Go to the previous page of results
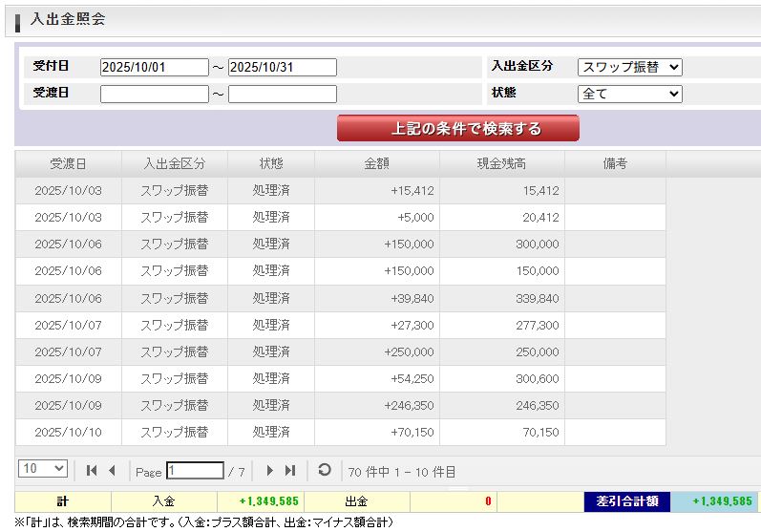The height and width of the screenshot is (532, 761). click(x=112, y=470)
